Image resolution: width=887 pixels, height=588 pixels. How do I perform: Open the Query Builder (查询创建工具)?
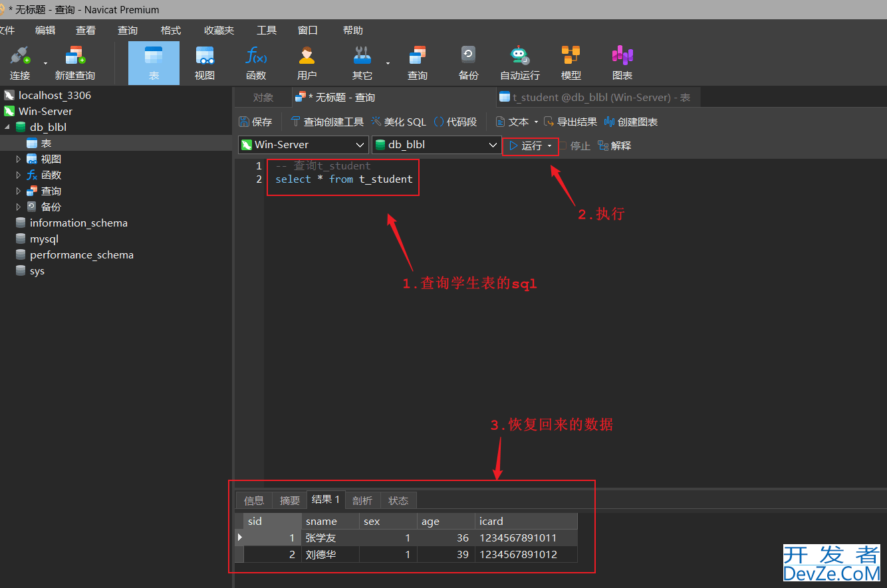pyautogui.click(x=327, y=122)
